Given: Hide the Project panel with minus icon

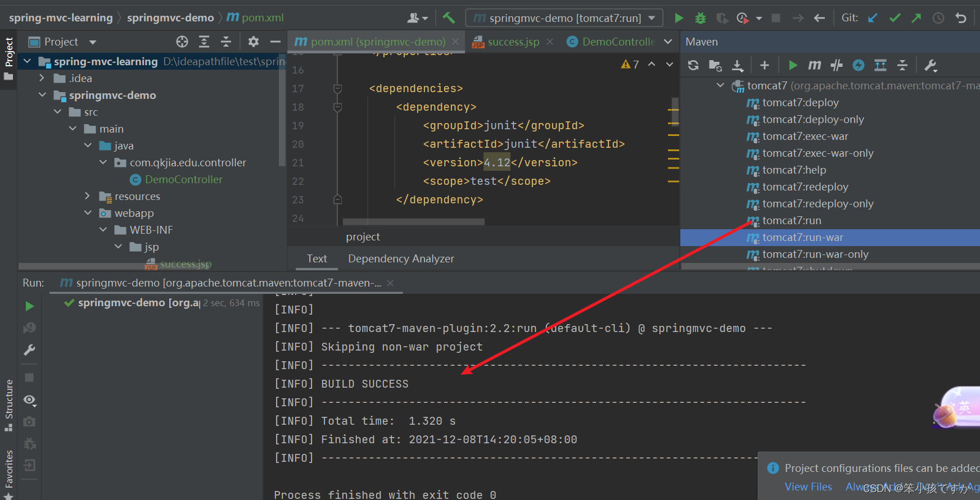Looking at the screenshot, I should 276,42.
